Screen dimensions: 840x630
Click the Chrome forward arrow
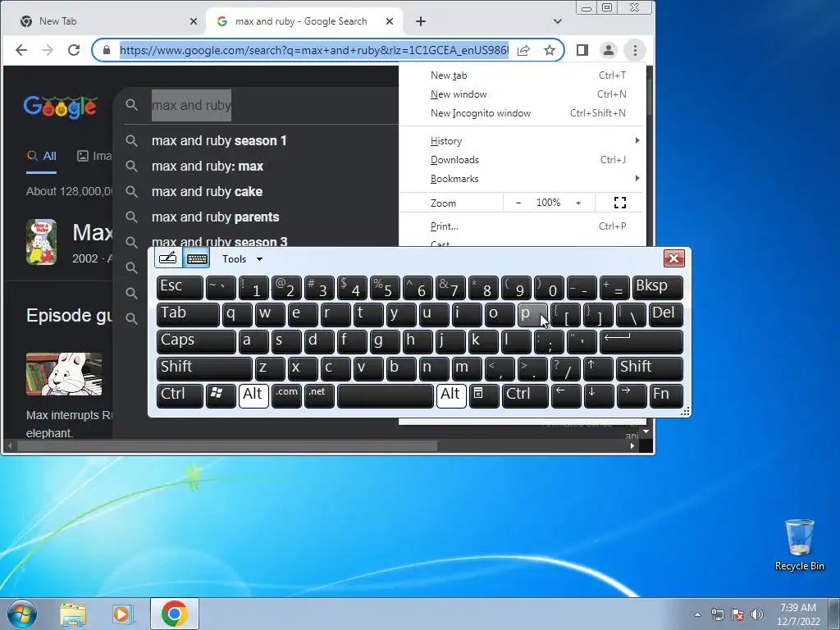click(x=48, y=50)
